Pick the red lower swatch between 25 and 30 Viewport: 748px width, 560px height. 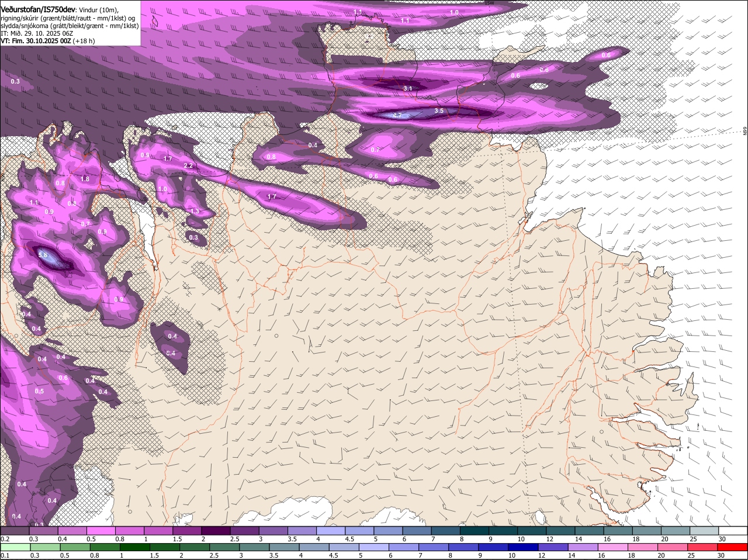click(704, 547)
